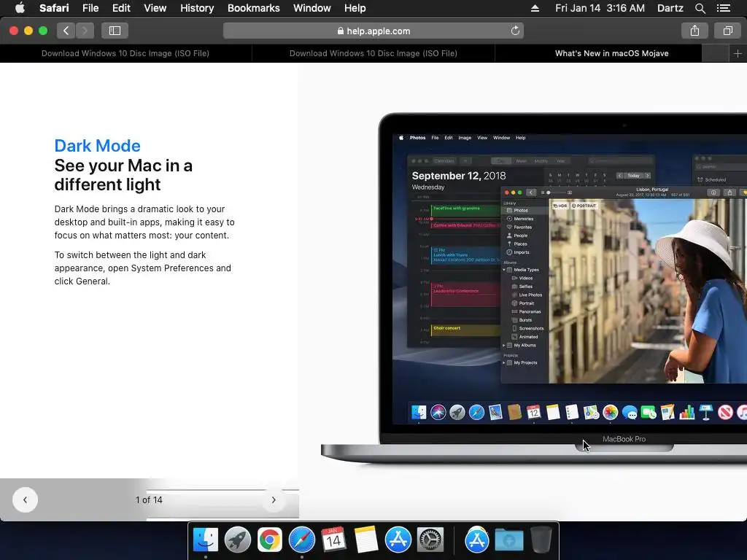This screenshot has height=560, width=747.
Task: Open Trash in Dock
Action: (541, 540)
